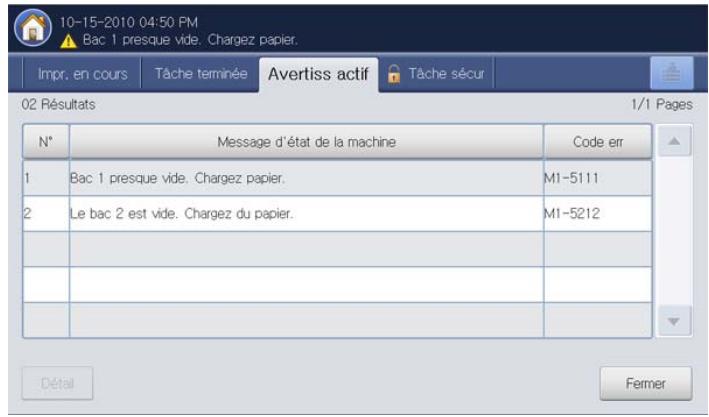Tap the yellow warning triangle icon
The height and width of the screenshot is (417, 709).
tap(68, 42)
